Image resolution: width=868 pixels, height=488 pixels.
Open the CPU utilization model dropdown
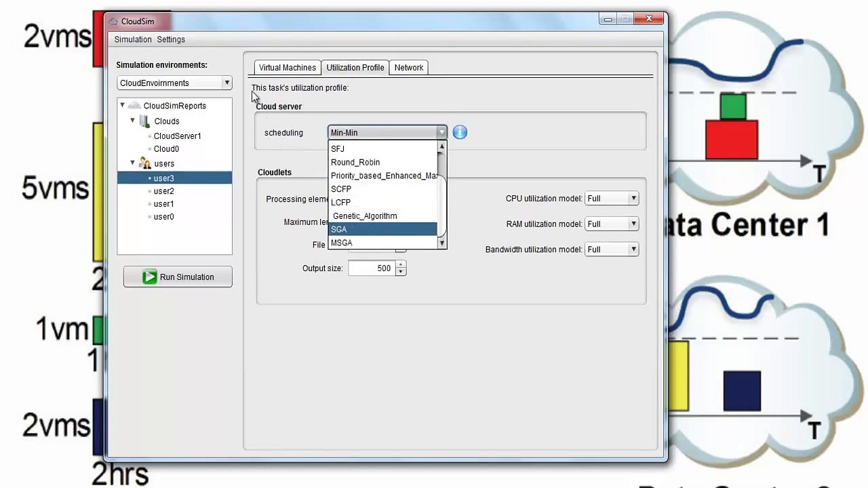pyautogui.click(x=612, y=199)
